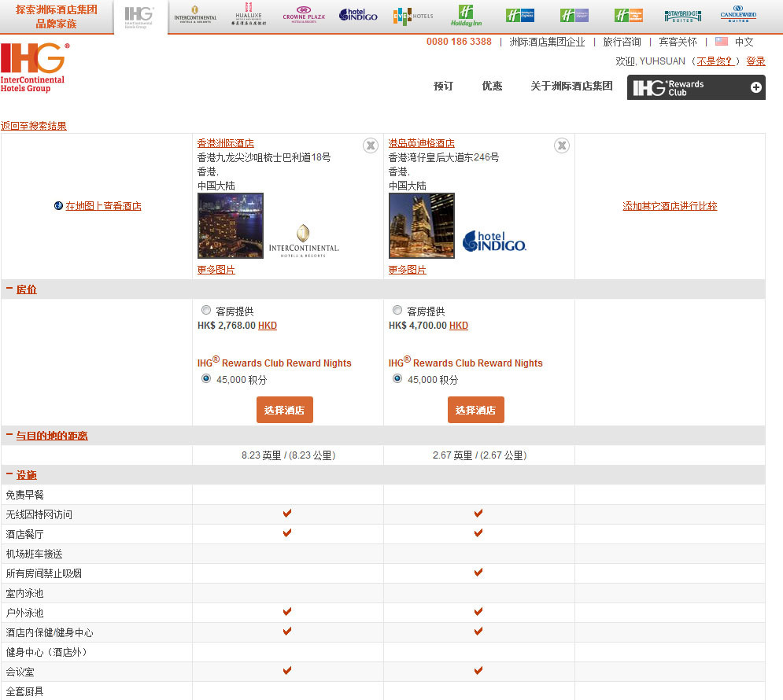Image resolution: width=783 pixels, height=700 pixels.
Task: Click 洲际酒店集团企业 top link
Action: (547, 42)
